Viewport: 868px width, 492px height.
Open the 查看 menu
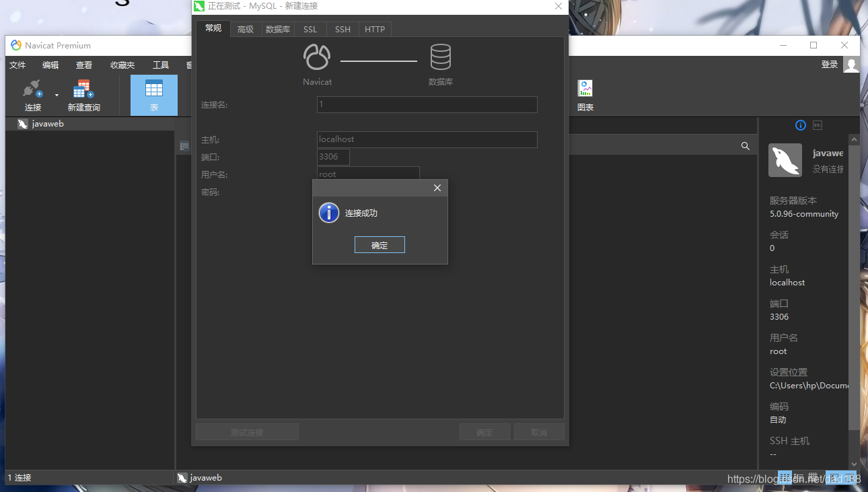click(x=84, y=65)
